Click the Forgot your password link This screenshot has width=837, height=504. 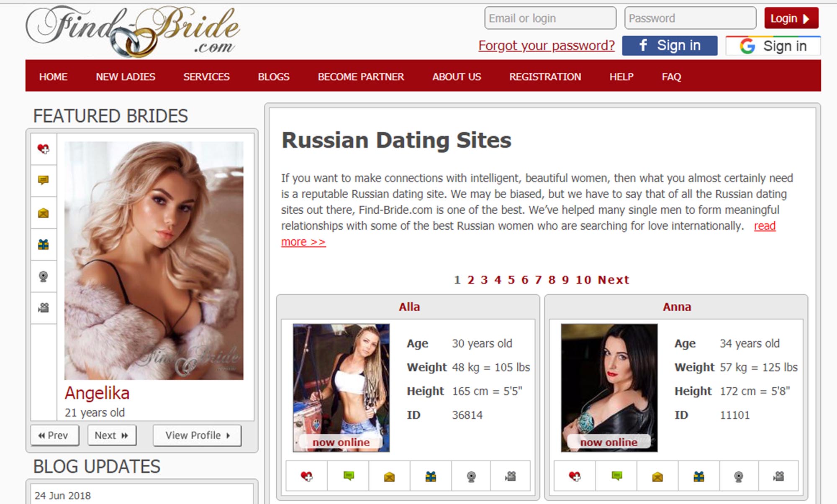click(547, 46)
